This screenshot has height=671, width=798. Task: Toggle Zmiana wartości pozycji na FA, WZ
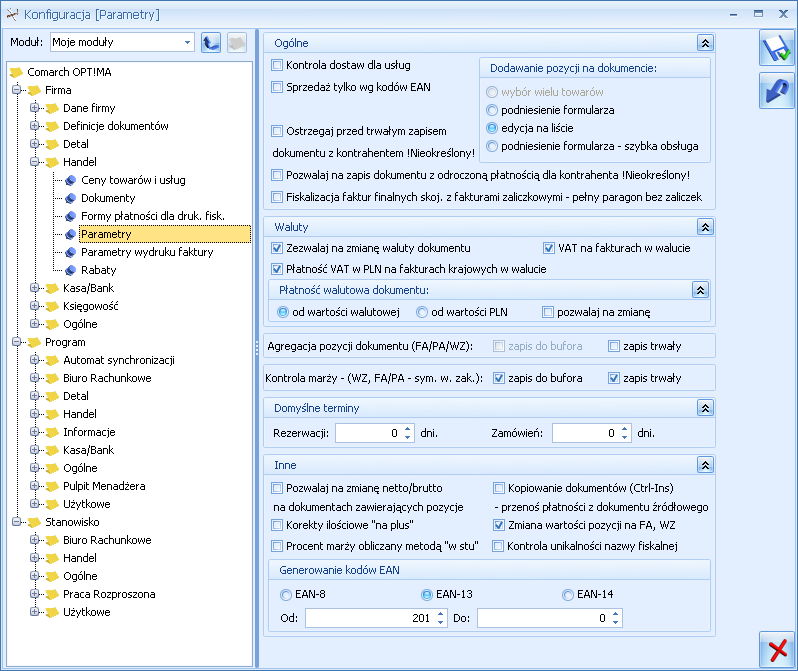(499, 525)
